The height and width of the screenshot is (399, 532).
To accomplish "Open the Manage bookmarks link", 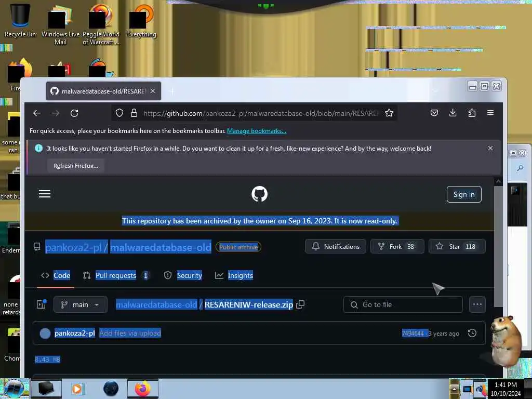I will point(257,131).
